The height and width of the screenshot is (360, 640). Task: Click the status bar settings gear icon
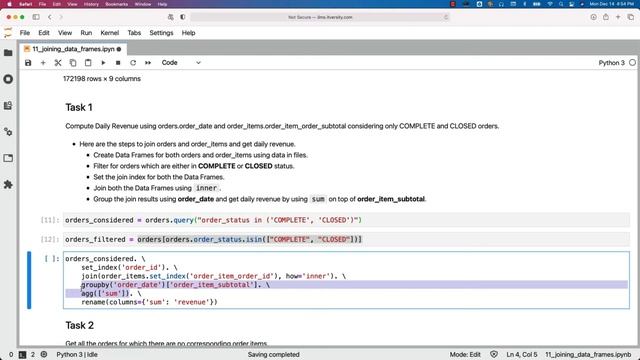pos(44,355)
